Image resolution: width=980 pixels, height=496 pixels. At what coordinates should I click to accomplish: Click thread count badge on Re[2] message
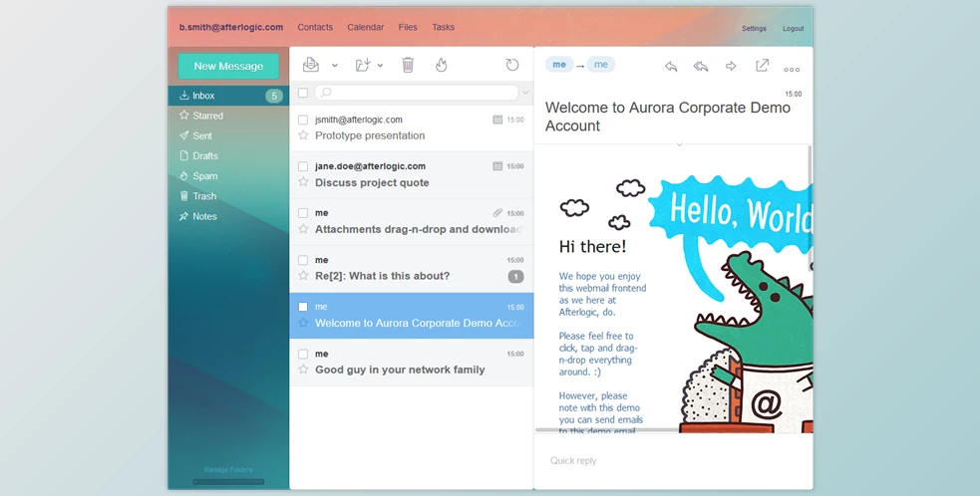(515, 276)
